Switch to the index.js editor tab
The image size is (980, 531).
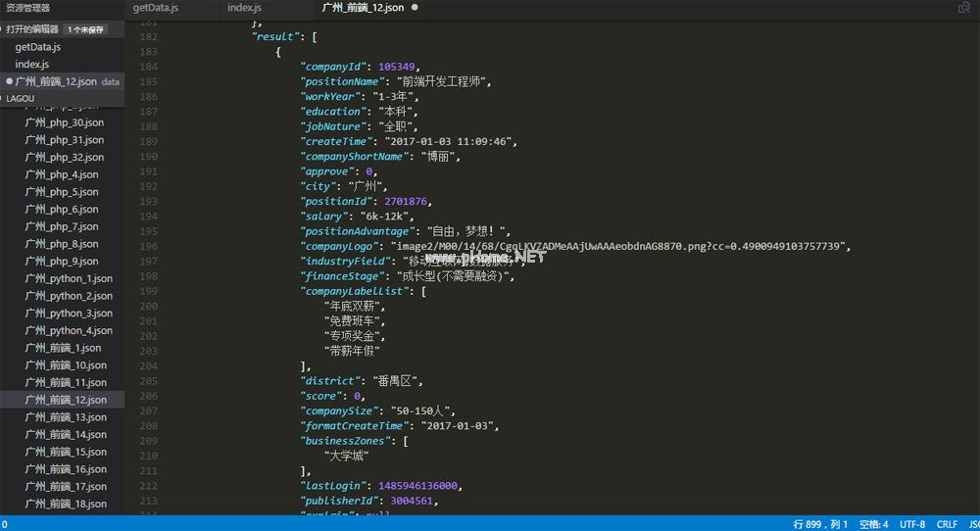click(x=244, y=8)
